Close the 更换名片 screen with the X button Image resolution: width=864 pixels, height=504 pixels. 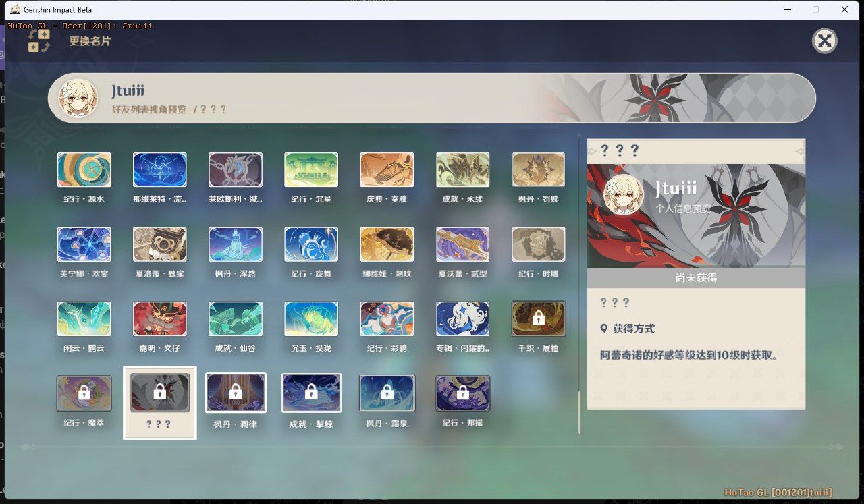click(824, 40)
